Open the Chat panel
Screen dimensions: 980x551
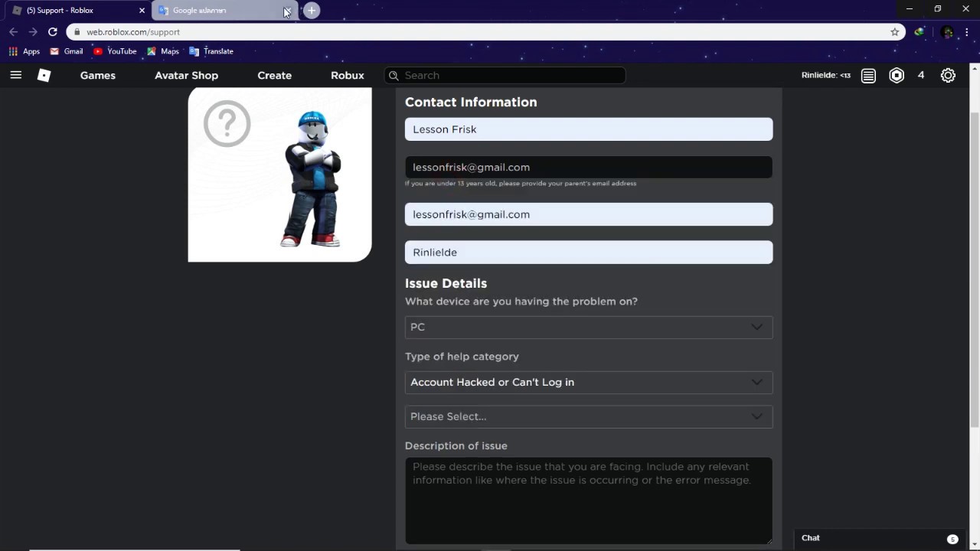click(880, 538)
